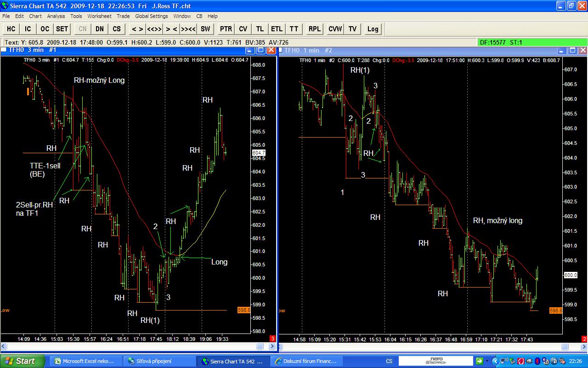Click the CS language indicator in taskbar
The height and width of the screenshot is (368, 588).
pos(389,361)
